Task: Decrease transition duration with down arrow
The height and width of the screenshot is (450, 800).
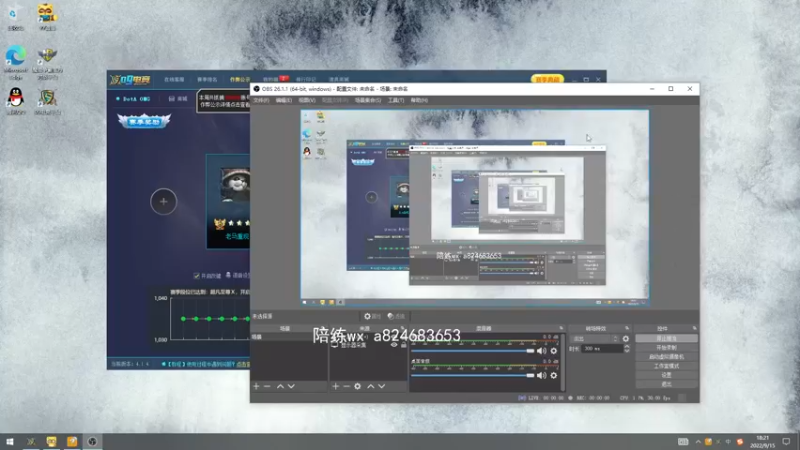Action: pyautogui.click(x=627, y=351)
